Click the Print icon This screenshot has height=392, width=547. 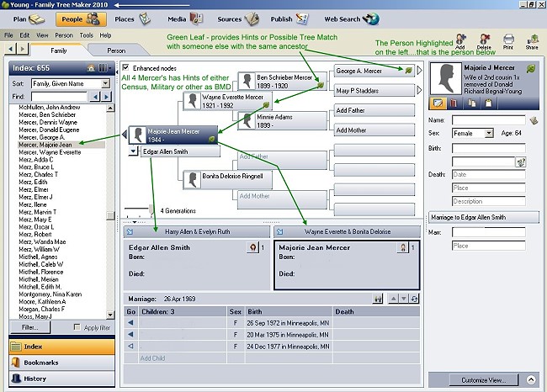[508, 41]
